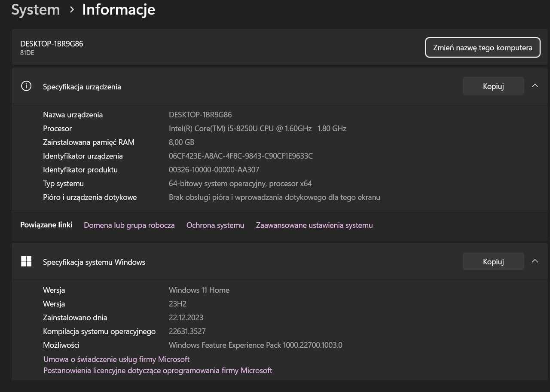Click the 8,00 GB RAM value
This screenshot has width=550, height=392.
(182, 142)
